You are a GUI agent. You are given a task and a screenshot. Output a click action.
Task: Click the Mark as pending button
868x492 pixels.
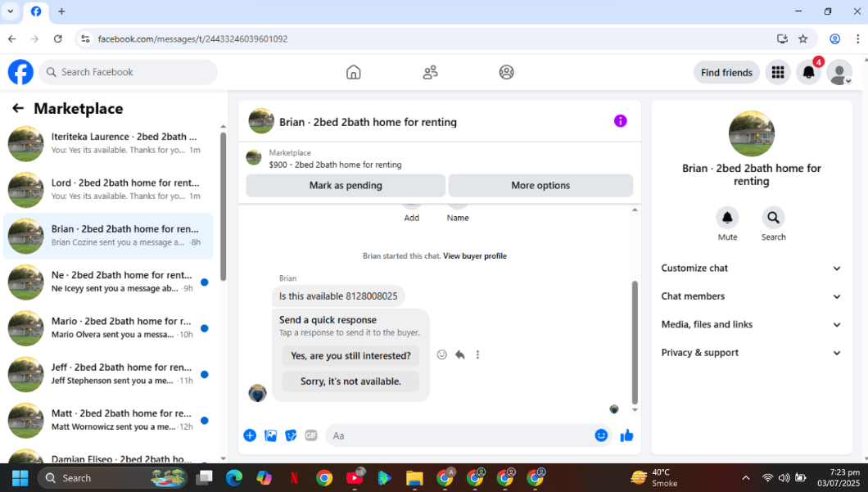tap(346, 185)
